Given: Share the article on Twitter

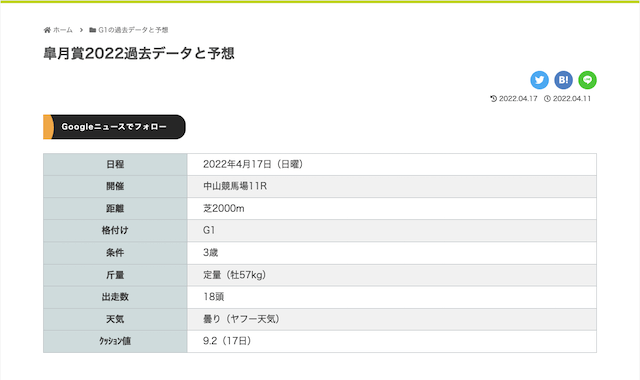Looking at the screenshot, I should click(539, 80).
